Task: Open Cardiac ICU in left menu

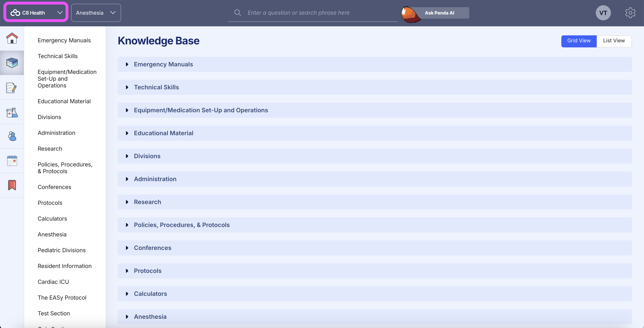Action: [x=53, y=282]
